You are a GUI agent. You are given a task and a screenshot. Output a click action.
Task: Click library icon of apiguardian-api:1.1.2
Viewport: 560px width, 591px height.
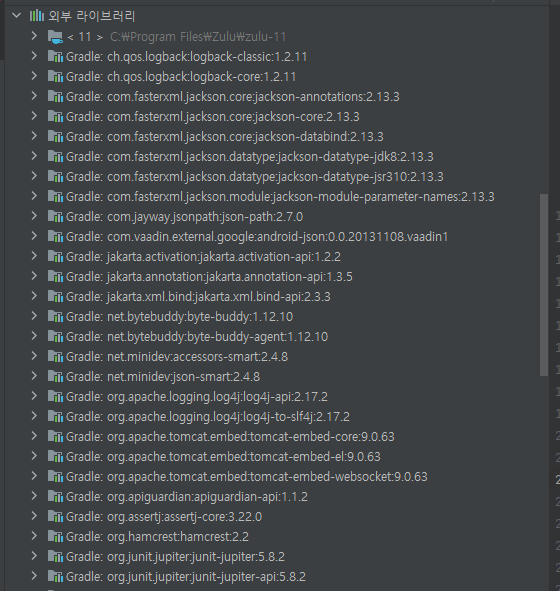click(55, 496)
